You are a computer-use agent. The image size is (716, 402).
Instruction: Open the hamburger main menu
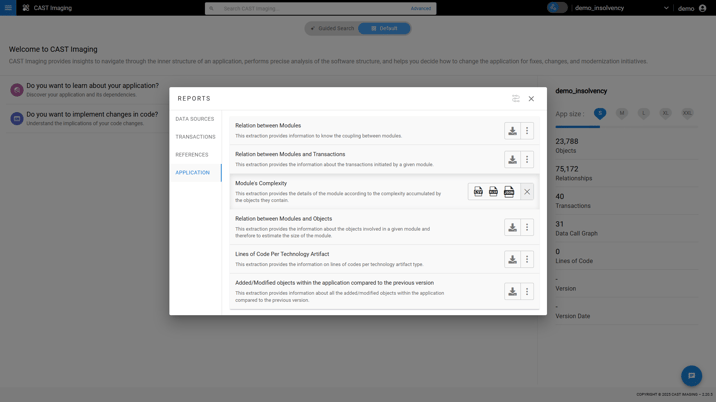tap(8, 8)
